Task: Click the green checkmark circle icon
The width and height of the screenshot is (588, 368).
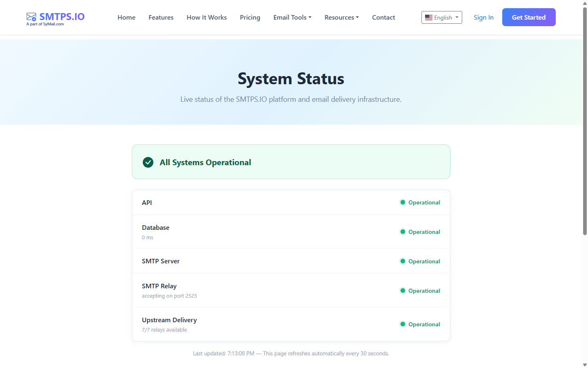Action: pyautogui.click(x=148, y=162)
